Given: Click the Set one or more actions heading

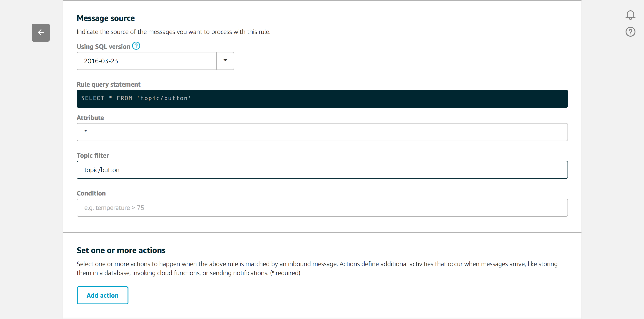Looking at the screenshot, I should tap(121, 250).
